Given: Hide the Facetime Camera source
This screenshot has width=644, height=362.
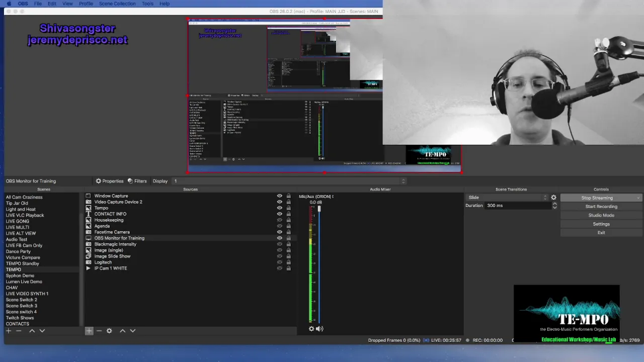Looking at the screenshot, I should [x=280, y=232].
